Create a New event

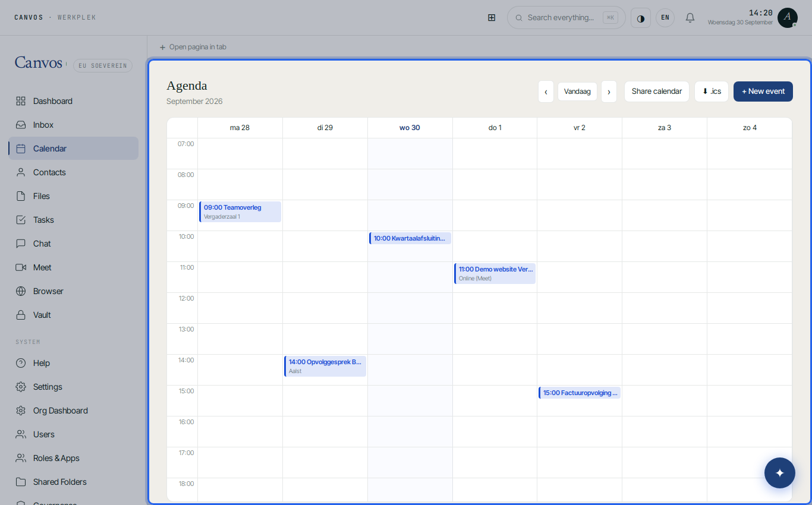pos(763,91)
